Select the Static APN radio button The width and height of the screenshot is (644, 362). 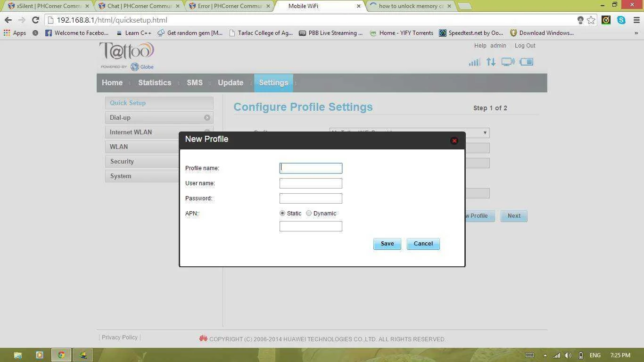click(x=282, y=213)
